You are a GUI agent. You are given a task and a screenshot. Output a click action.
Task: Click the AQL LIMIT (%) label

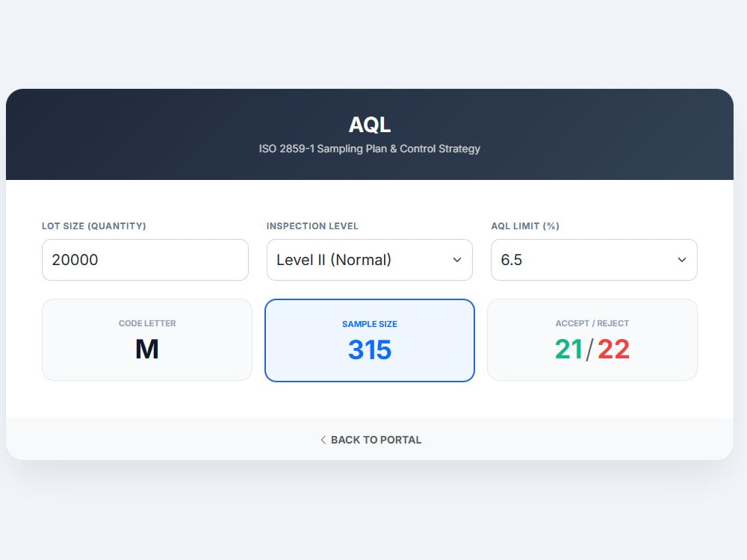(525, 225)
